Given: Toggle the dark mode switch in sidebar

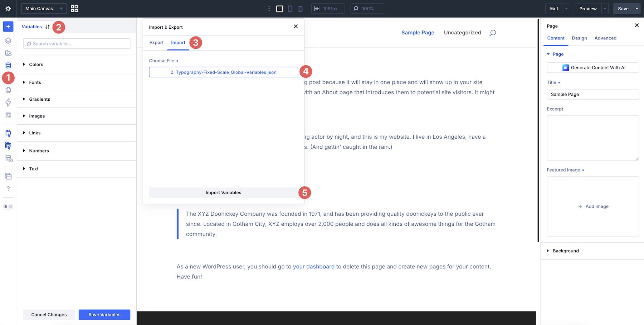Looking at the screenshot, I should [x=8, y=207].
